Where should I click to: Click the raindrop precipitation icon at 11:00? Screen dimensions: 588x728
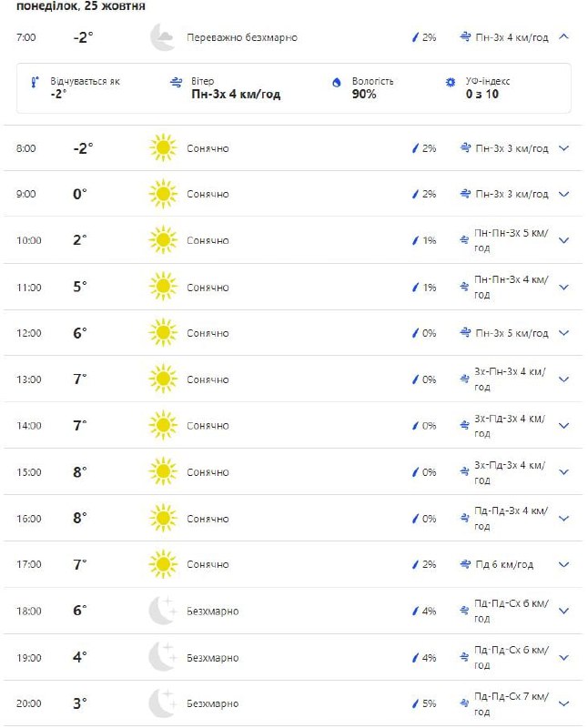(415, 288)
